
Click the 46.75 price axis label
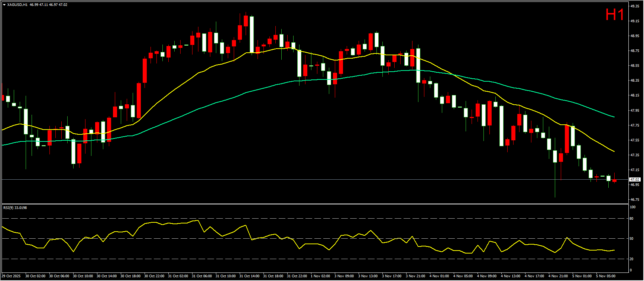[x=635, y=200]
